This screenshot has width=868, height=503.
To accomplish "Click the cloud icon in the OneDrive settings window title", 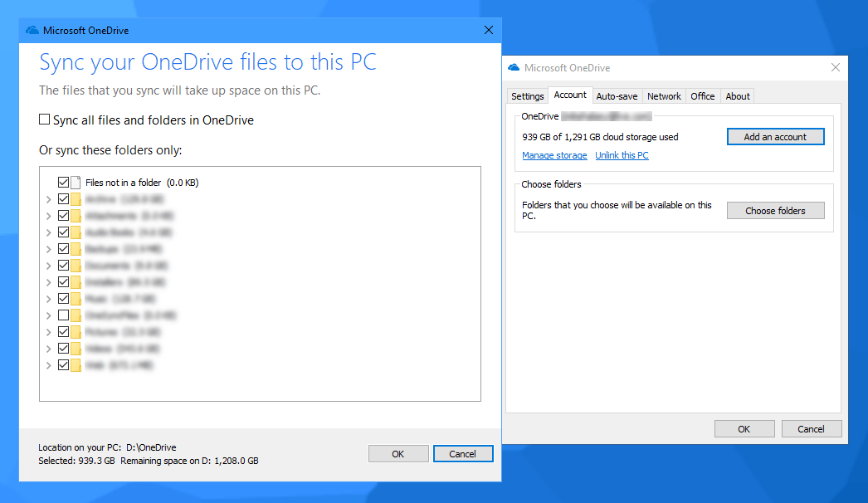I will click(514, 67).
